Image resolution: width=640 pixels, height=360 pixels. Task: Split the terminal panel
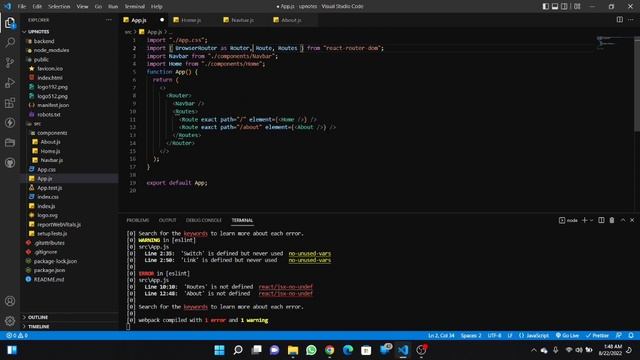coord(601,220)
